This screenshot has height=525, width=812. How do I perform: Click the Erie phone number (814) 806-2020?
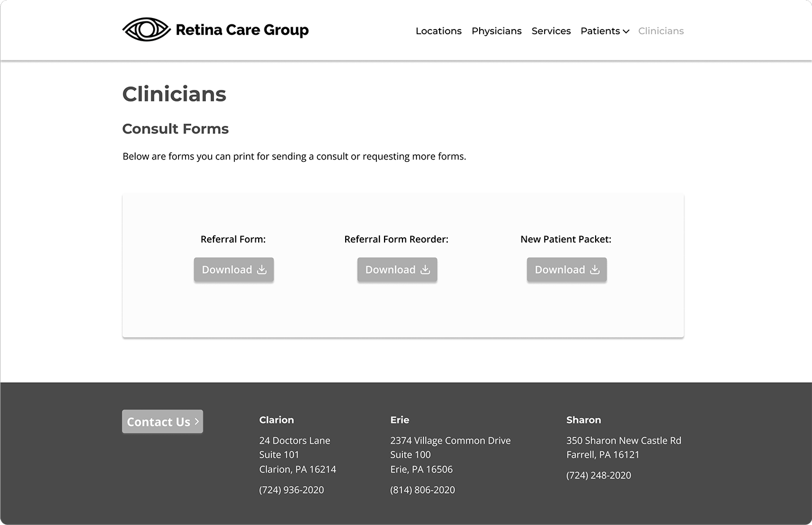pyautogui.click(x=422, y=490)
